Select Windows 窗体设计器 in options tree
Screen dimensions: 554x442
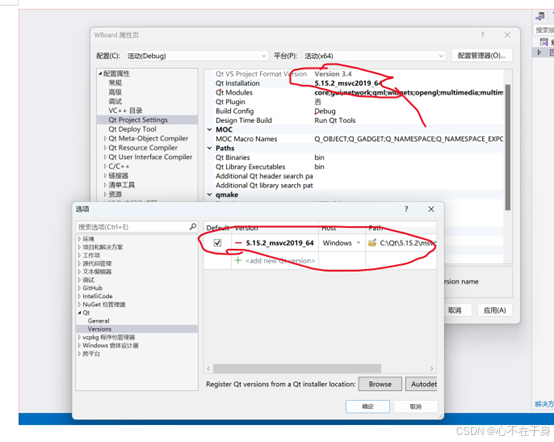tap(110, 346)
